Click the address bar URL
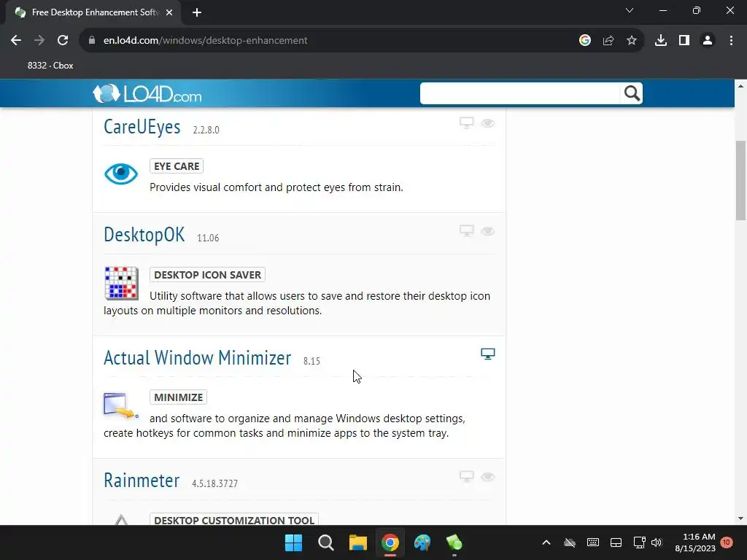Image resolution: width=747 pixels, height=560 pixels. [205, 41]
